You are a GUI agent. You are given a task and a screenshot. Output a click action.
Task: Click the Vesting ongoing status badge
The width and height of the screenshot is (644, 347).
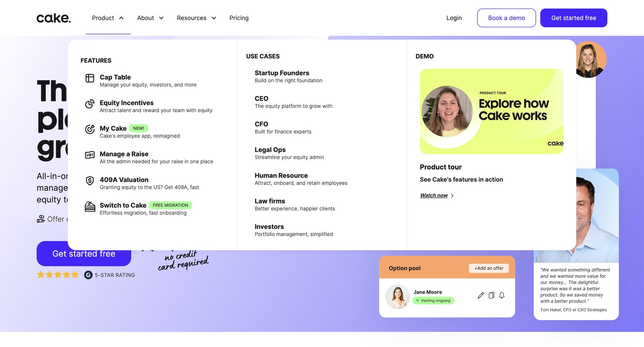(x=434, y=301)
